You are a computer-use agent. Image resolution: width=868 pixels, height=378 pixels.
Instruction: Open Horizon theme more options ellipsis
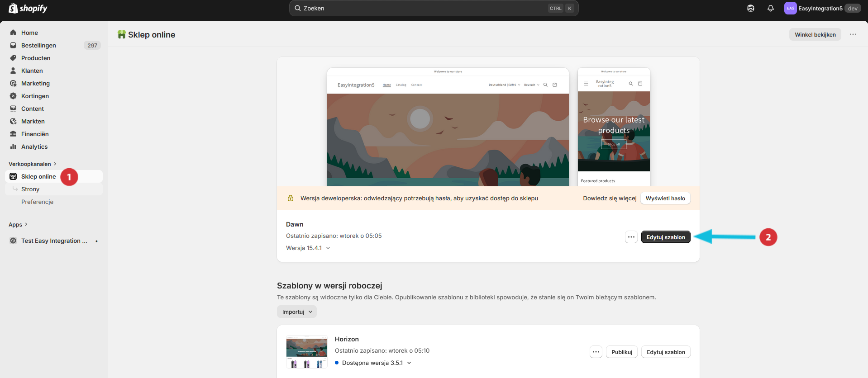coord(596,352)
